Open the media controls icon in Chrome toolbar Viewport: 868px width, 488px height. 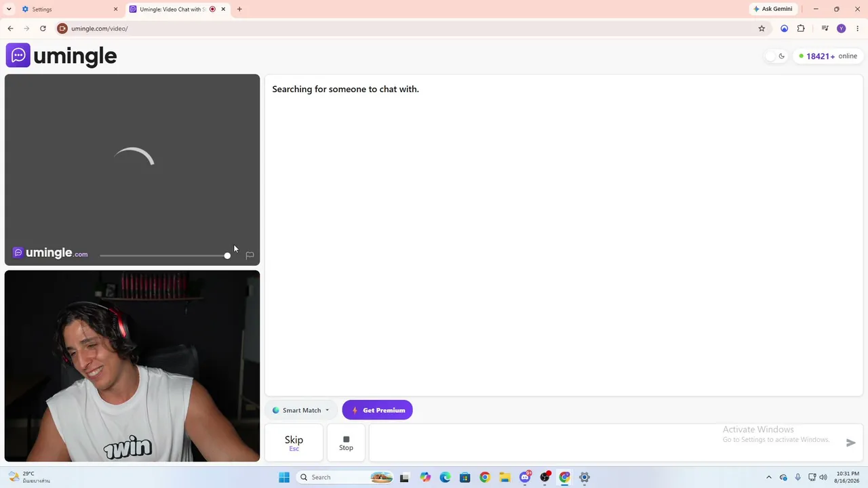(x=825, y=28)
